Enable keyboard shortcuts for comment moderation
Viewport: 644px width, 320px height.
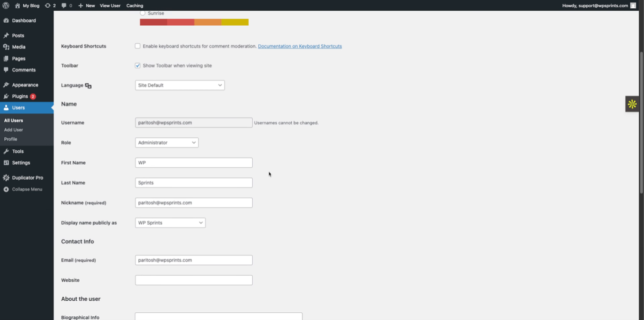pyautogui.click(x=138, y=46)
